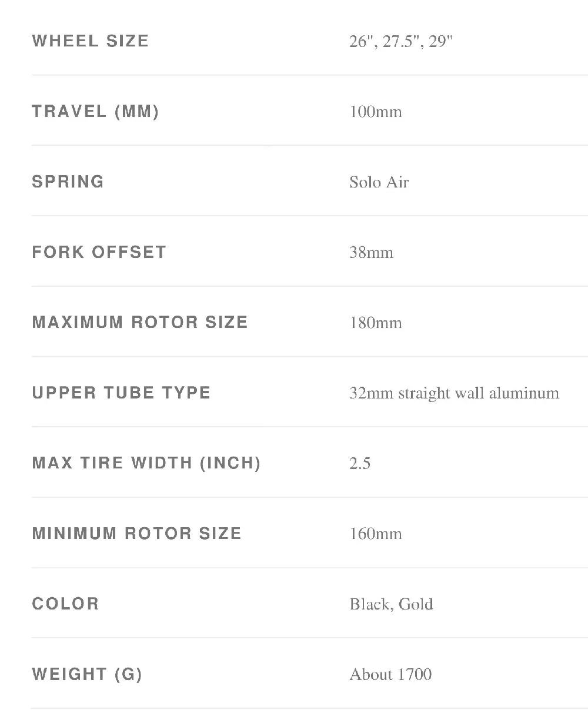The height and width of the screenshot is (710, 588).
Task: Click the About 1700 weight value
Action: 390,674
